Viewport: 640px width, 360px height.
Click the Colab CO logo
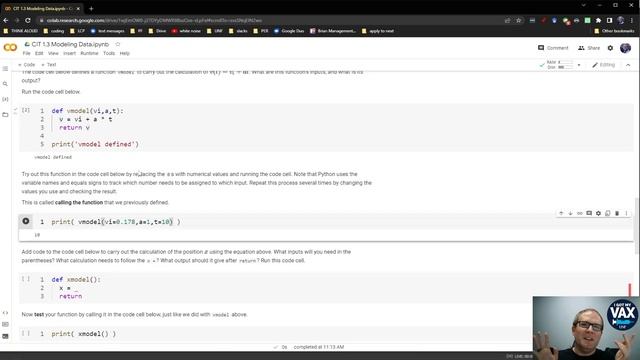coord(10,48)
